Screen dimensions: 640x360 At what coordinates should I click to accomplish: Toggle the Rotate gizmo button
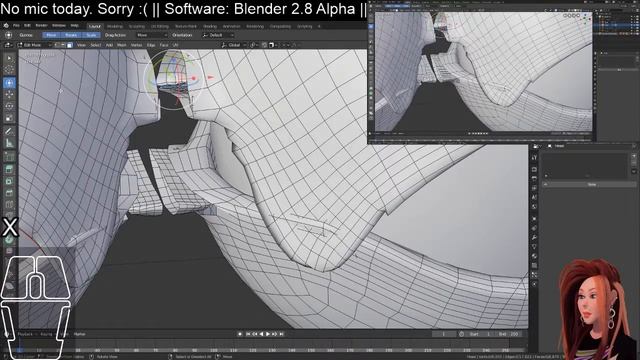71,35
